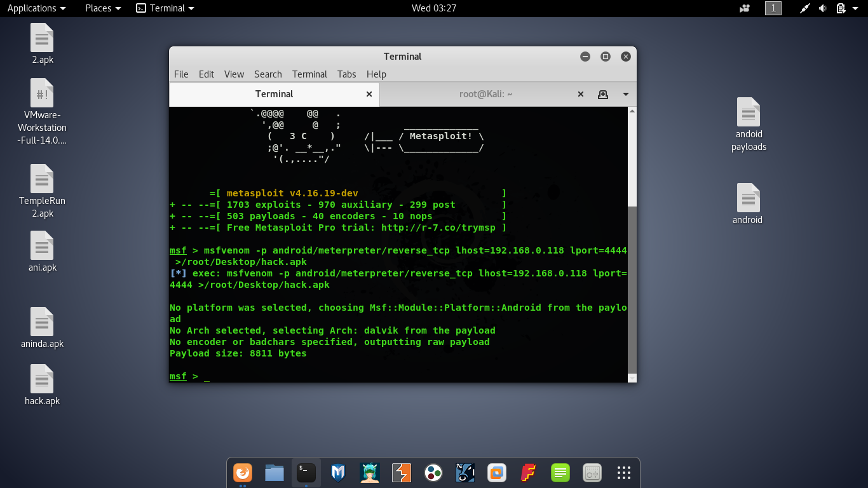868x488 pixels.
Task: Open the Help menu in Terminal
Action: coord(376,74)
